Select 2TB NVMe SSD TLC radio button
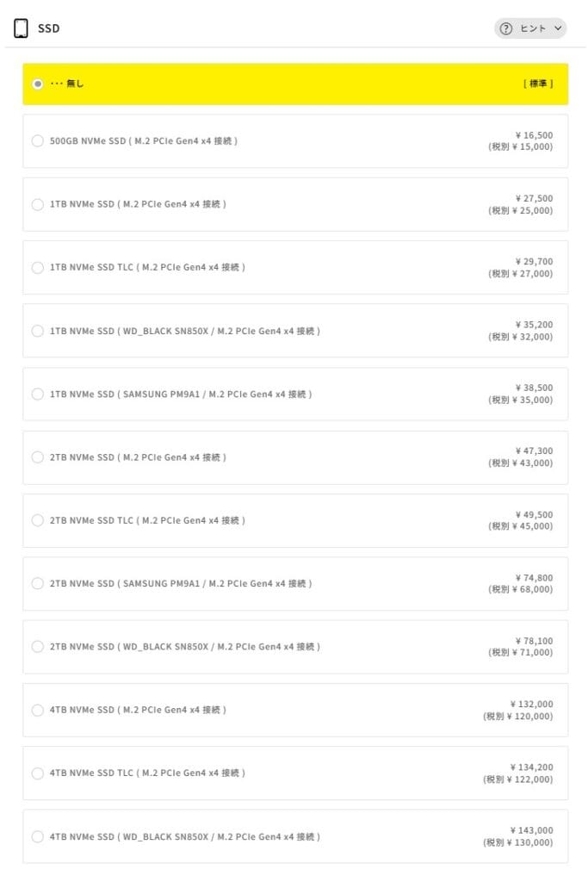The width and height of the screenshot is (588, 882). pyautogui.click(x=38, y=520)
